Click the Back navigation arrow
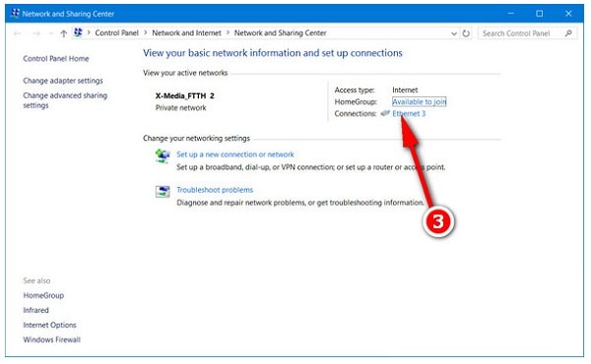 click(17, 33)
